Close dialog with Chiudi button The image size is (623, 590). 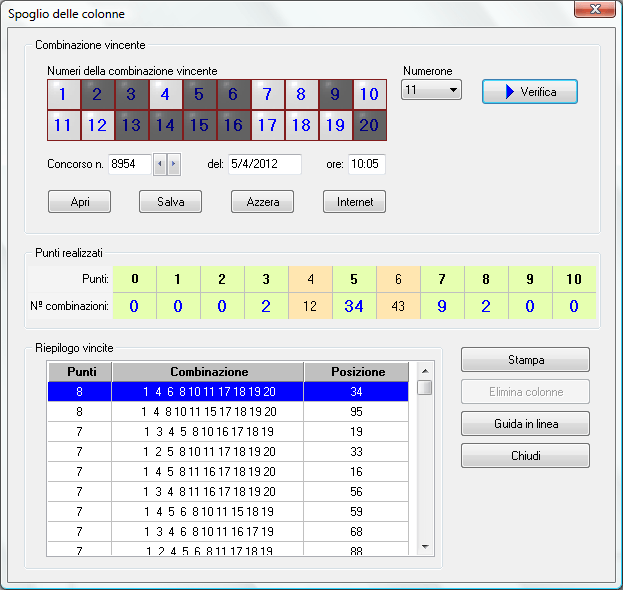coord(525,456)
